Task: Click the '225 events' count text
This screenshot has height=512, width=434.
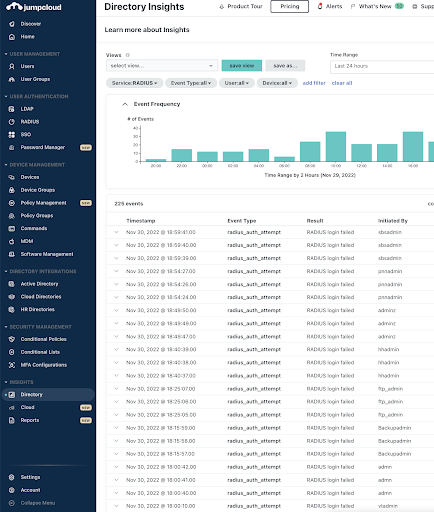Action: [x=129, y=204]
